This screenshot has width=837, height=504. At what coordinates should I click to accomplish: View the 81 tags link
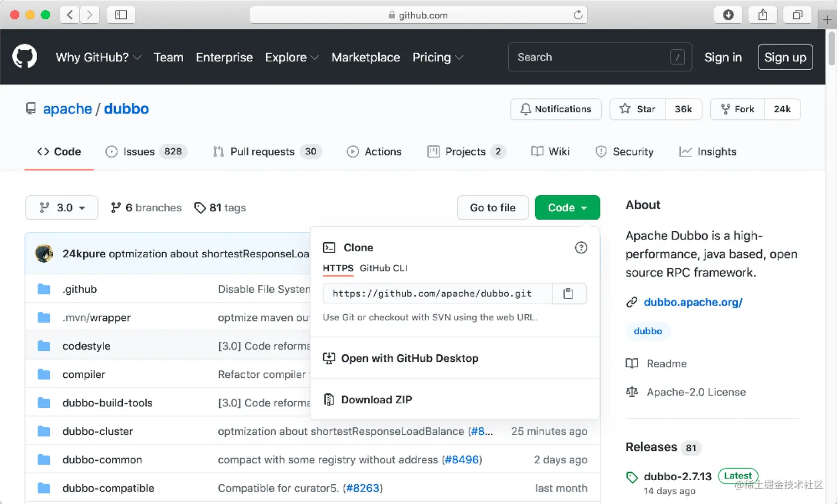click(220, 207)
